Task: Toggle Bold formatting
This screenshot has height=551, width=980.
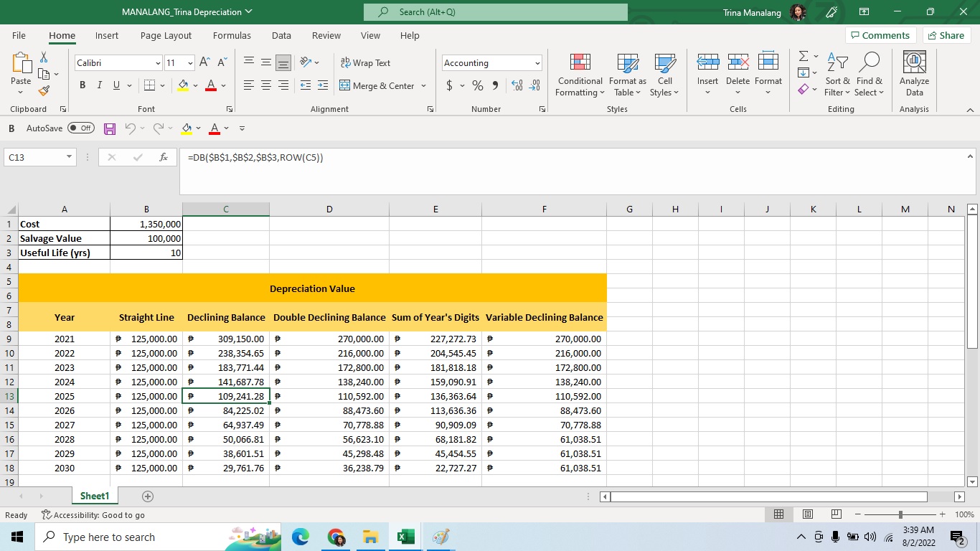Action: (83, 85)
